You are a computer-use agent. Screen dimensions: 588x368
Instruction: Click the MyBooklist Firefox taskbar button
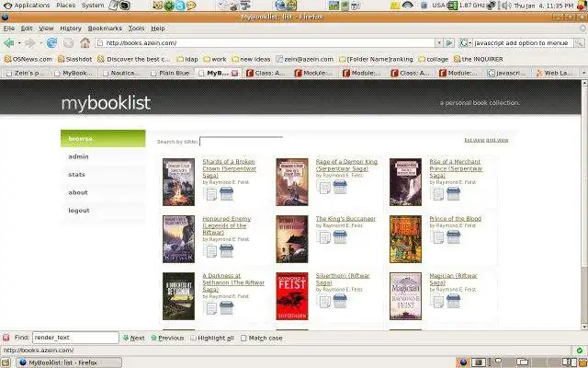click(x=70, y=362)
